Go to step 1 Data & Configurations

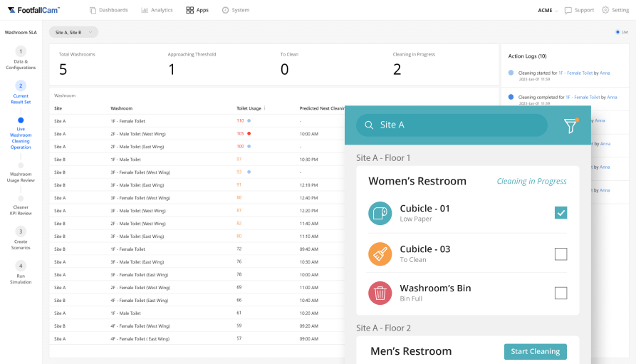tap(21, 58)
